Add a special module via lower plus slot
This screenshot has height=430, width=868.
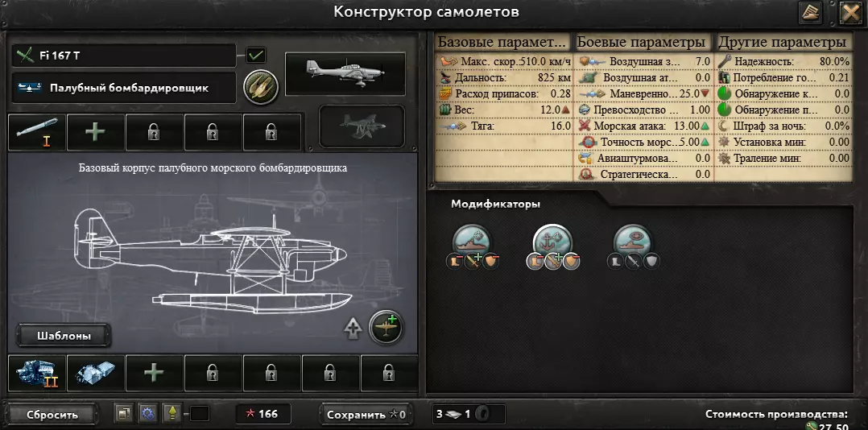coord(154,373)
